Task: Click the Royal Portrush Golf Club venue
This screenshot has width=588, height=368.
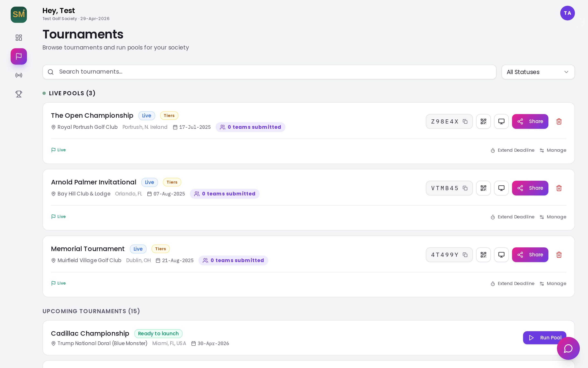Action: point(87,127)
